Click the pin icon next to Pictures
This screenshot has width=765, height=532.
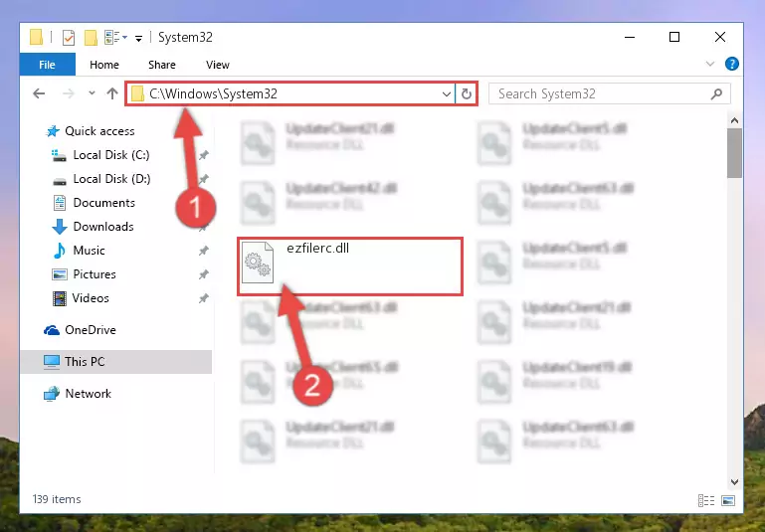[x=204, y=274]
